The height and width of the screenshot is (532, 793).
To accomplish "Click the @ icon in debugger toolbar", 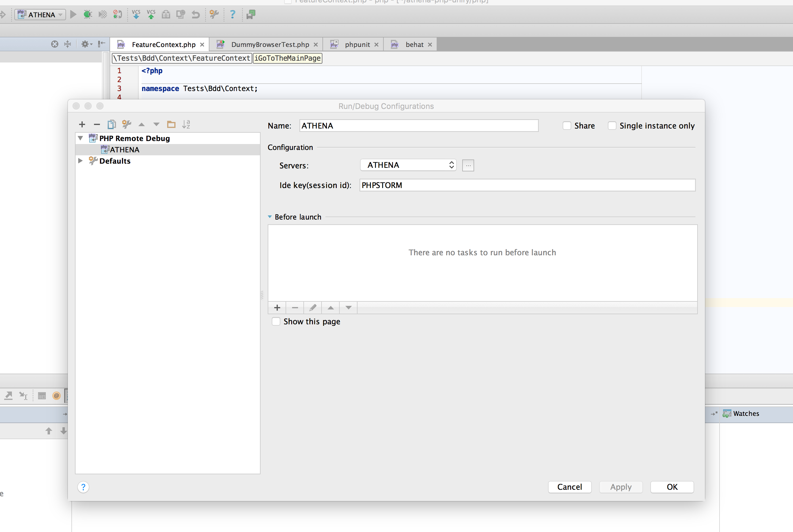I will coord(56,396).
